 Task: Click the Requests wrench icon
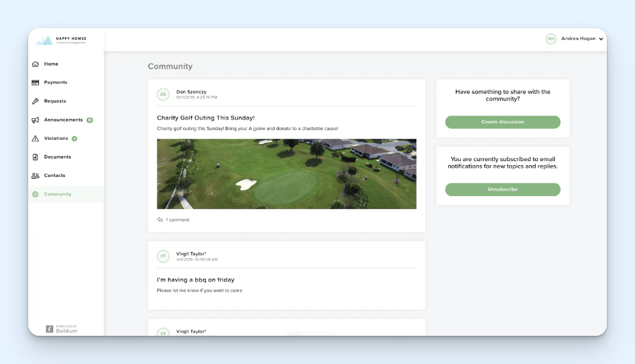click(x=35, y=101)
